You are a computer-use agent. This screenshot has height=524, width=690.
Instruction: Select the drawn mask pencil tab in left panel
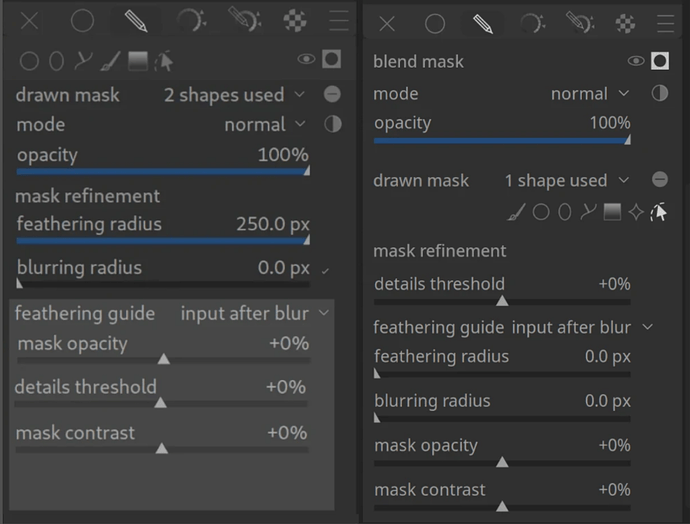pyautogui.click(x=135, y=20)
